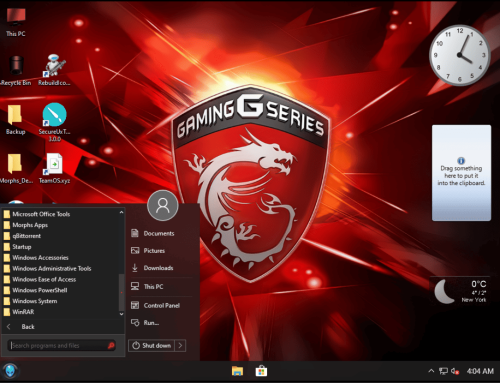Click programs list scroll up arrow

point(121,212)
